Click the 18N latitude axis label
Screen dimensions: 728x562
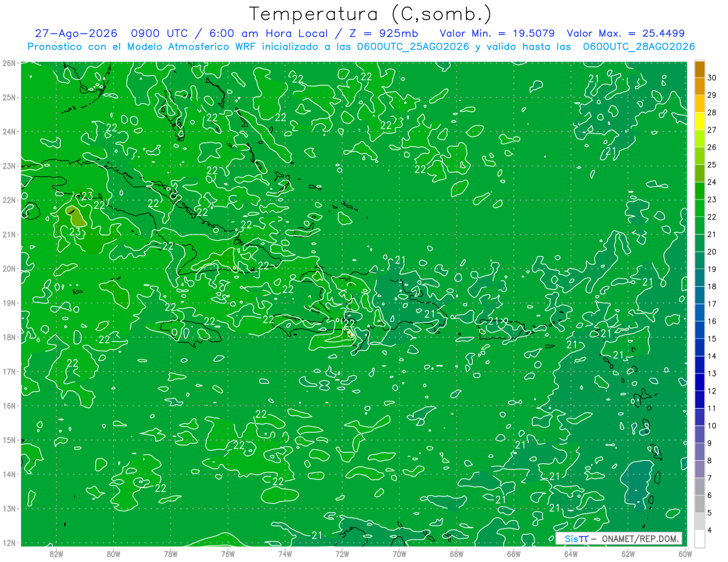point(8,337)
